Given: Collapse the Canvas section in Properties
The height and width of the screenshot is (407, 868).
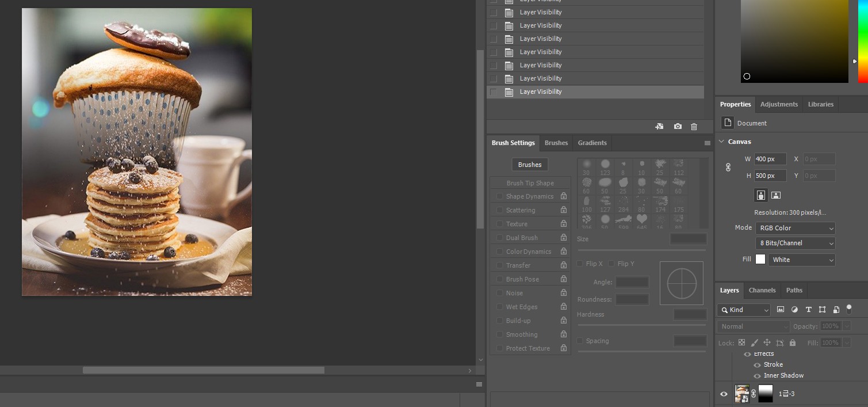Looking at the screenshot, I should [x=722, y=142].
